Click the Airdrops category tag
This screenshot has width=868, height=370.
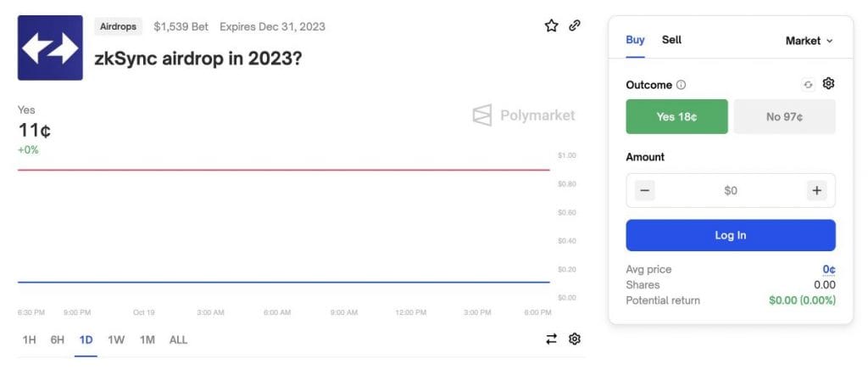pyautogui.click(x=118, y=26)
